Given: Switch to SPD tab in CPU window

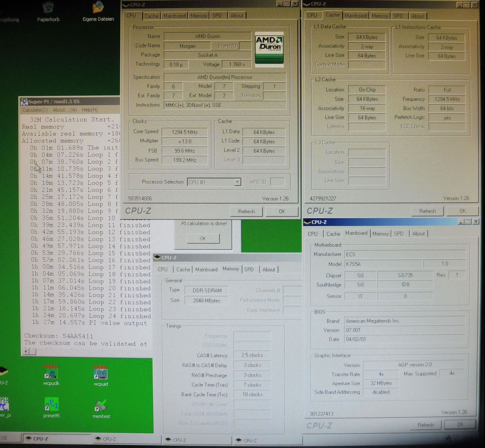Looking at the screenshot, I should [217, 16].
